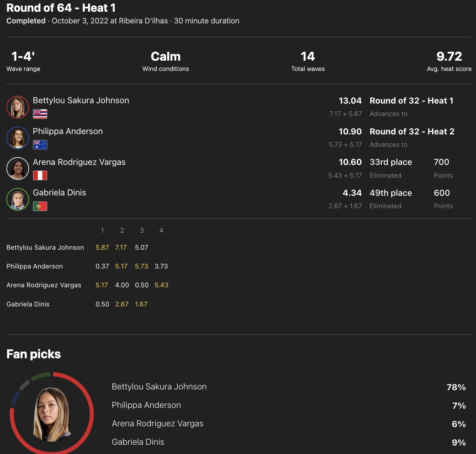Image resolution: width=476 pixels, height=454 pixels.
Task: Click the 13.04 heat total score
Action: 350,101
